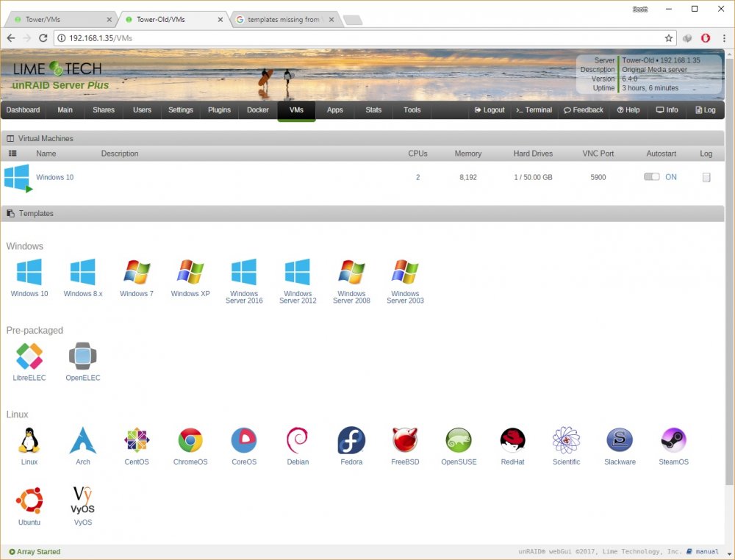Viewport: 735px width, 560px height.
Task: Open the Settings menu tab
Action: [x=181, y=110]
